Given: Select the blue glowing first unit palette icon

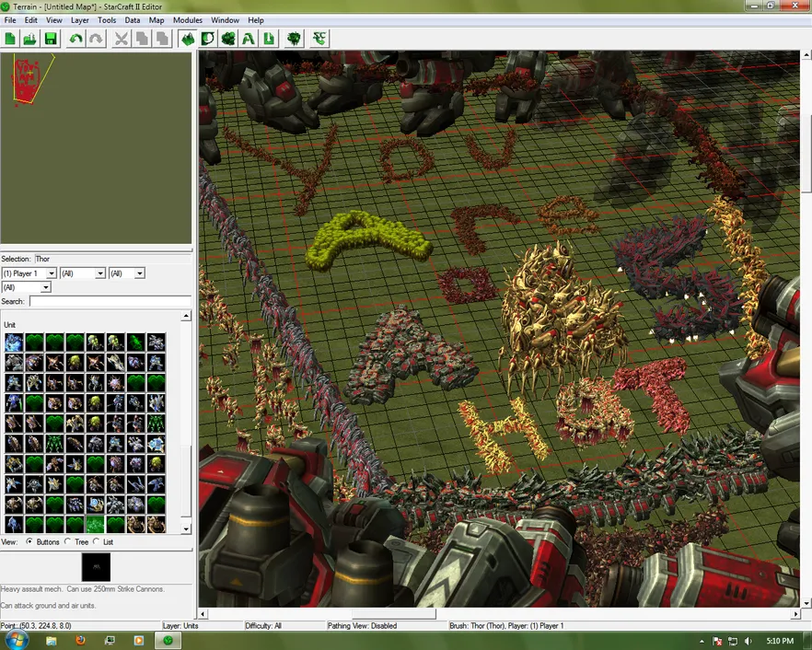Looking at the screenshot, I should tap(14, 342).
